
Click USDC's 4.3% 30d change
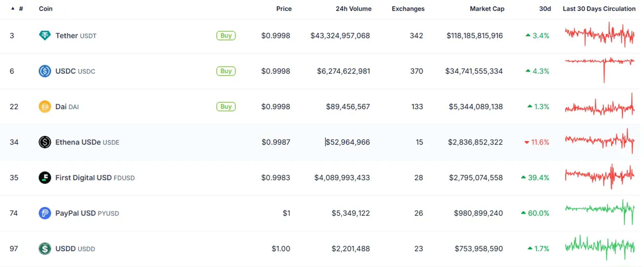pyautogui.click(x=537, y=71)
